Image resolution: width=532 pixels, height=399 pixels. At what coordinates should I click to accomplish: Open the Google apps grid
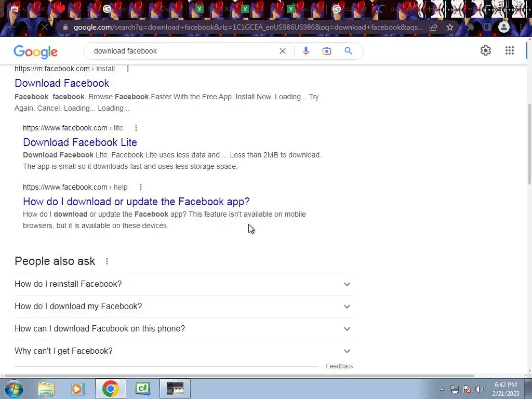pyautogui.click(x=509, y=50)
